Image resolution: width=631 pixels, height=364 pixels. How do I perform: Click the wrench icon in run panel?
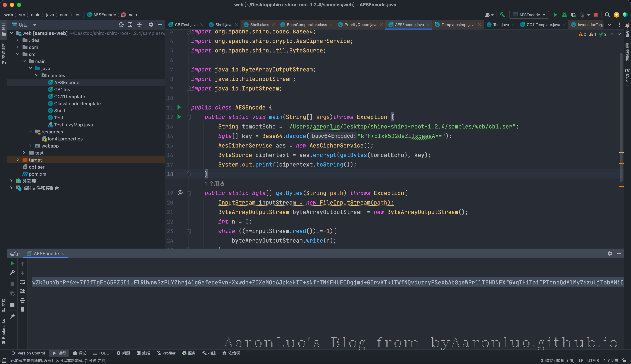click(12, 272)
